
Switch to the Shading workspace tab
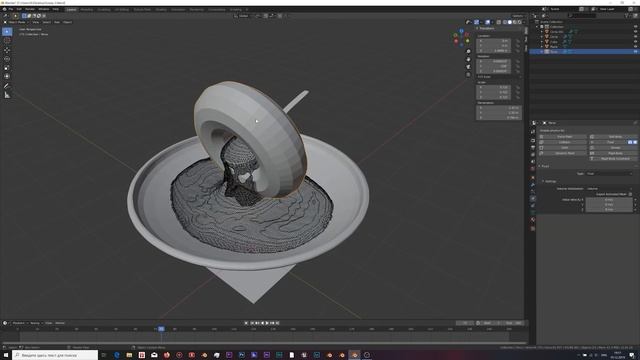coord(161,9)
